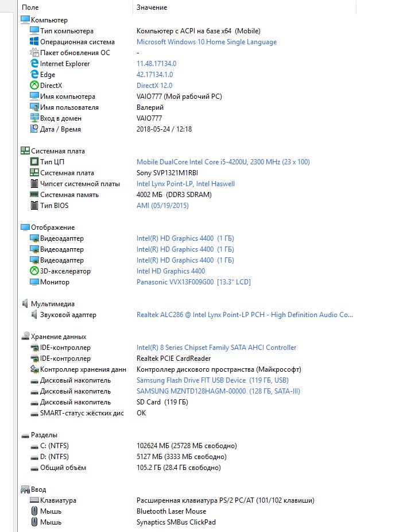Click the Тип компьютера monitor icon
Image resolution: width=419 pixels, height=532 pixels.
pyautogui.click(x=34, y=30)
